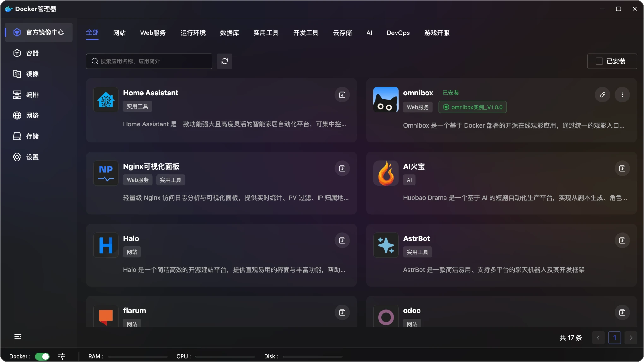Image resolution: width=644 pixels, height=362 pixels.
Task: Click omnibox实例_V1.0.0 instance tag
Action: [472, 107]
